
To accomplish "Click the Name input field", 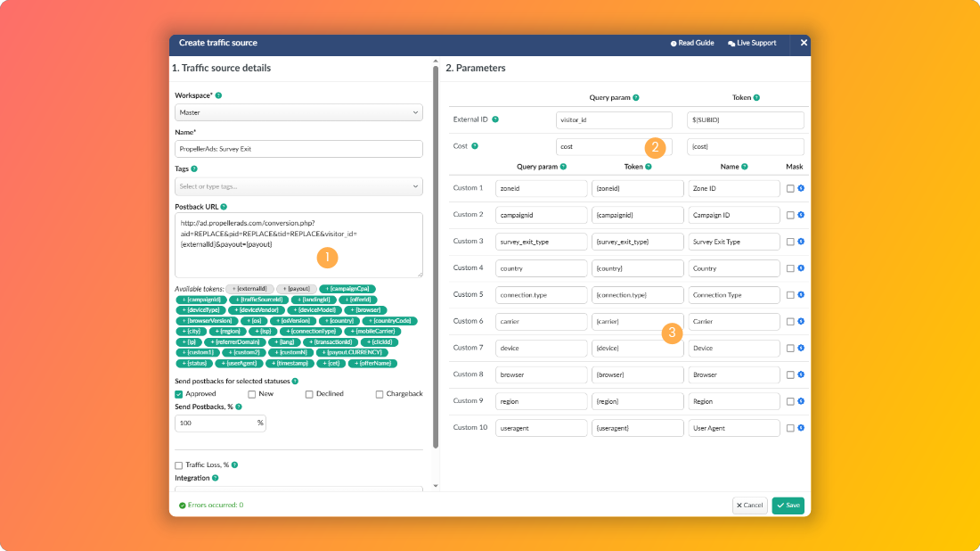I will [298, 149].
